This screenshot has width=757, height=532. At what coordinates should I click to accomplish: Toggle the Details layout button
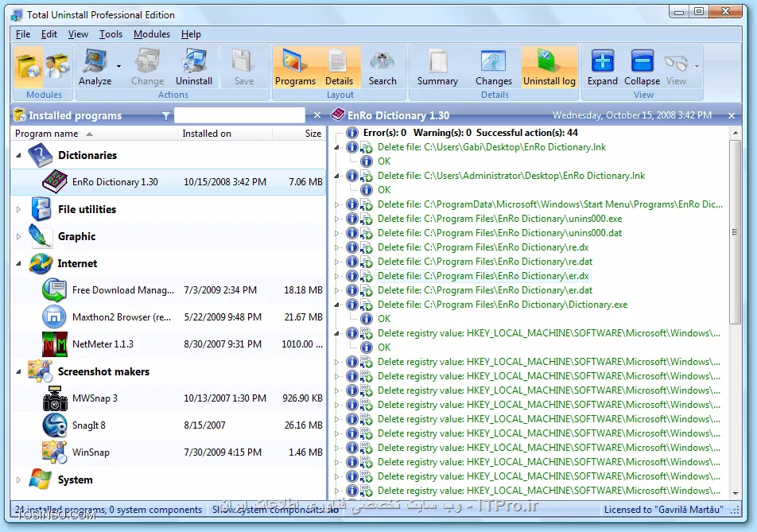click(x=339, y=68)
